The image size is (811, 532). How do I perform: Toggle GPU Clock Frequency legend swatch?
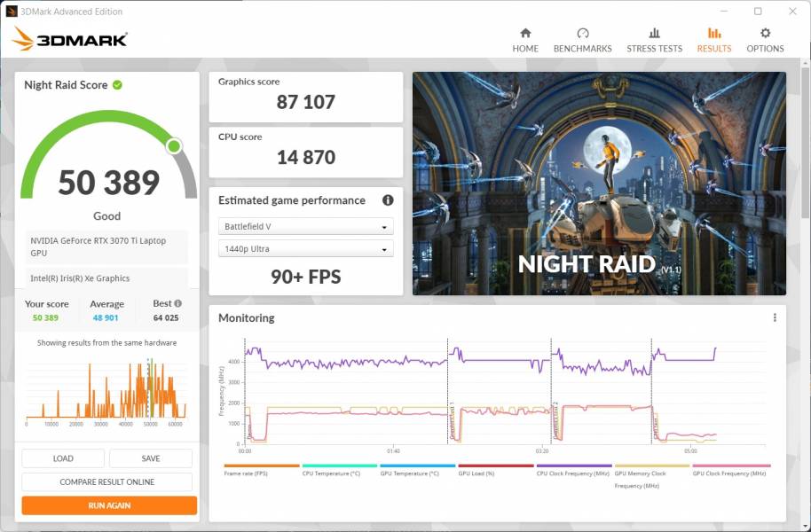731,465
